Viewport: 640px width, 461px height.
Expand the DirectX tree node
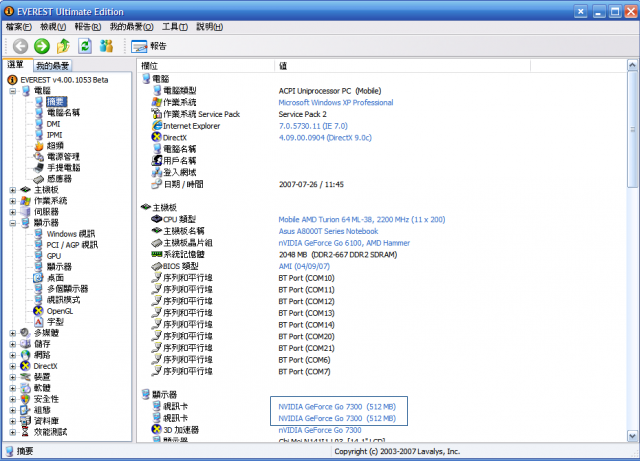[13, 366]
